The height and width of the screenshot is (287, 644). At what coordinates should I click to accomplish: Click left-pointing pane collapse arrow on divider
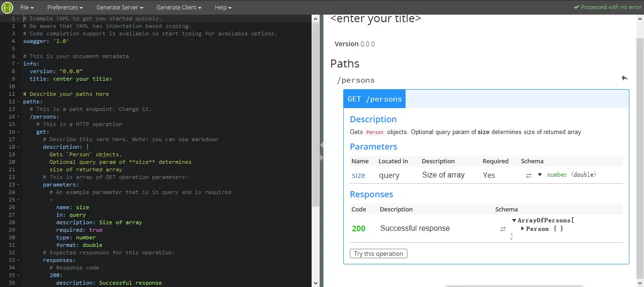coord(322,146)
